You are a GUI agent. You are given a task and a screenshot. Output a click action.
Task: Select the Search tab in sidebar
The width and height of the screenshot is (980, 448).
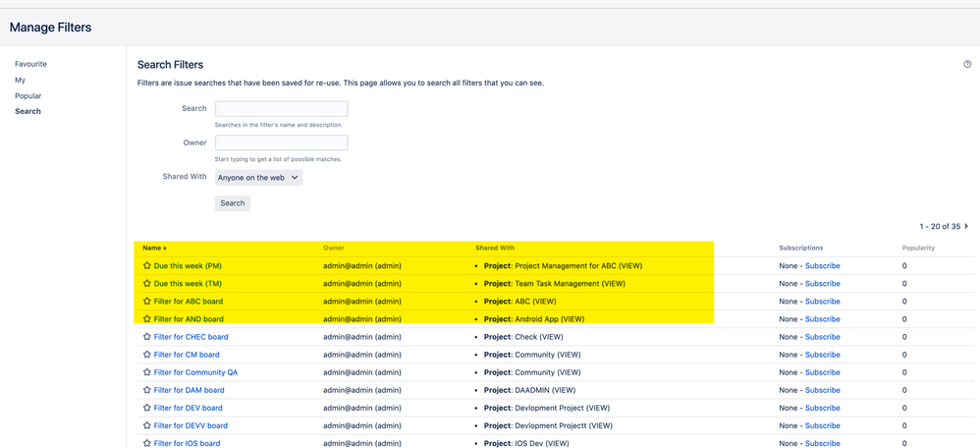[x=27, y=111]
